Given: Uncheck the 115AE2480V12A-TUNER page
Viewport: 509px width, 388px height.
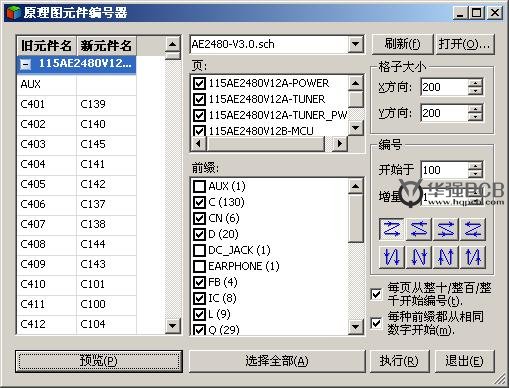Looking at the screenshot, I should pyautogui.click(x=199, y=99).
